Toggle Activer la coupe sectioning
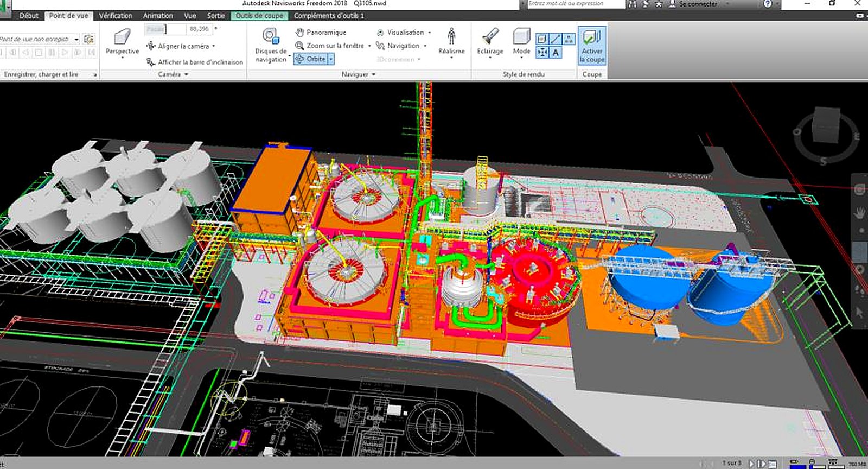Viewport: 868px width, 469px height. click(592, 46)
